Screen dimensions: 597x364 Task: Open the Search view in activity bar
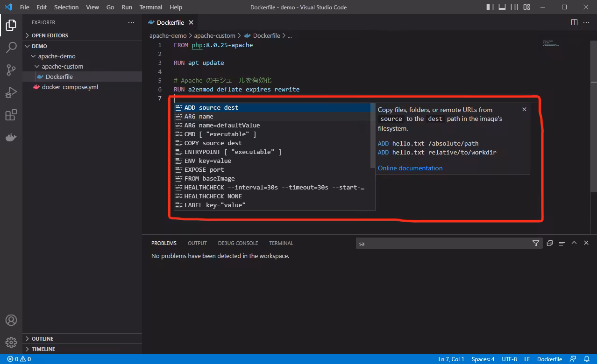pyautogui.click(x=11, y=47)
